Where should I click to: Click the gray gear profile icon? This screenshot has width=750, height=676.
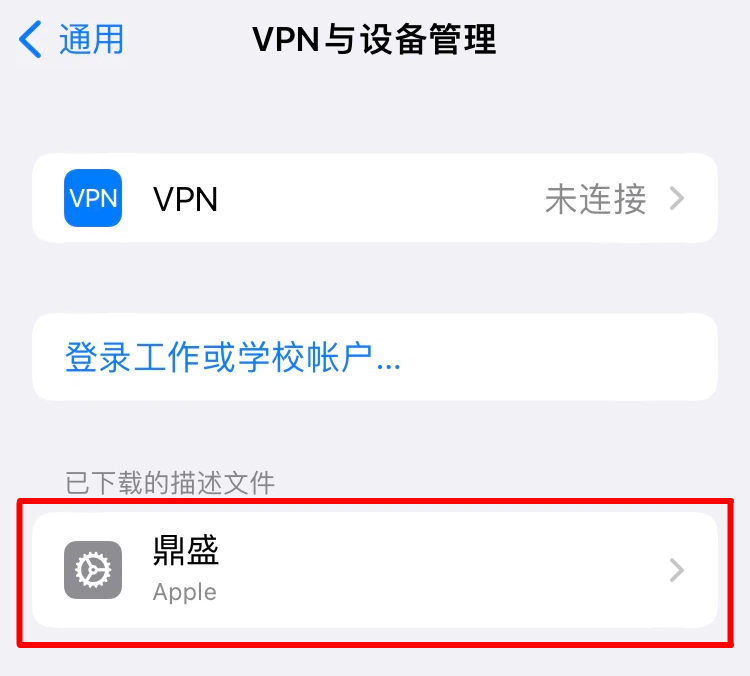pyautogui.click(x=93, y=570)
